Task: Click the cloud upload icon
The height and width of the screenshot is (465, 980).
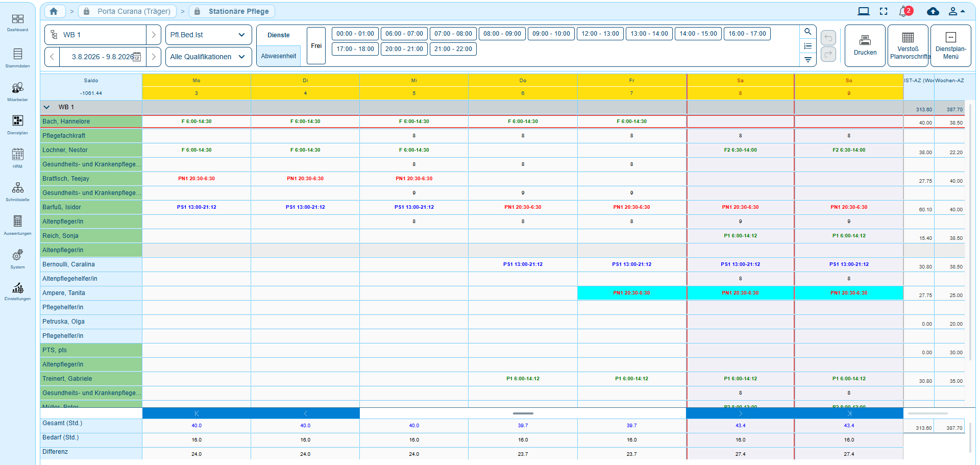Action: pyautogui.click(x=933, y=11)
